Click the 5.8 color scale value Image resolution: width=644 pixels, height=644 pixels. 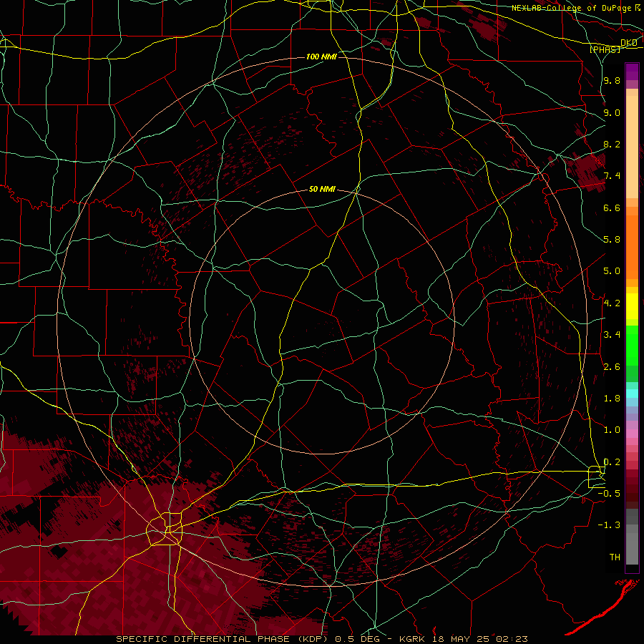[612, 240]
